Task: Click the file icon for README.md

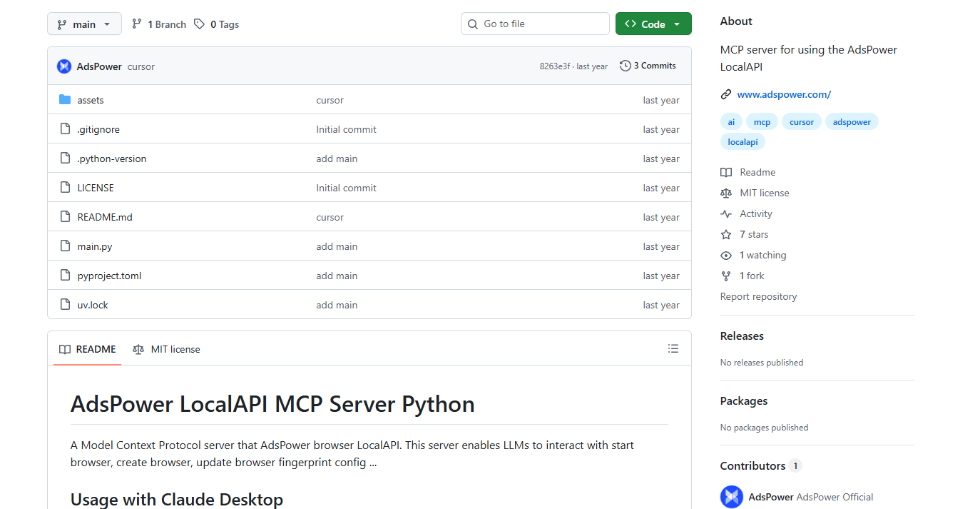Action: coord(65,217)
